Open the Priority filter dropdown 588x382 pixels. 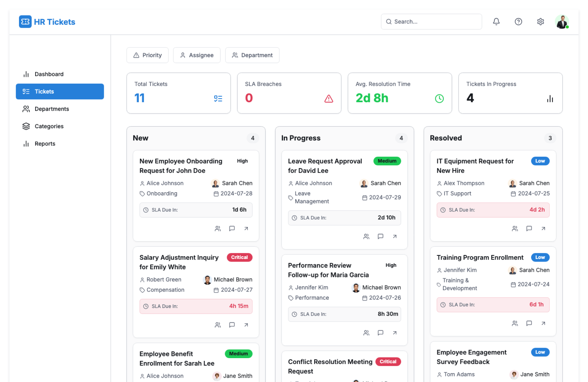click(x=147, y=55)
